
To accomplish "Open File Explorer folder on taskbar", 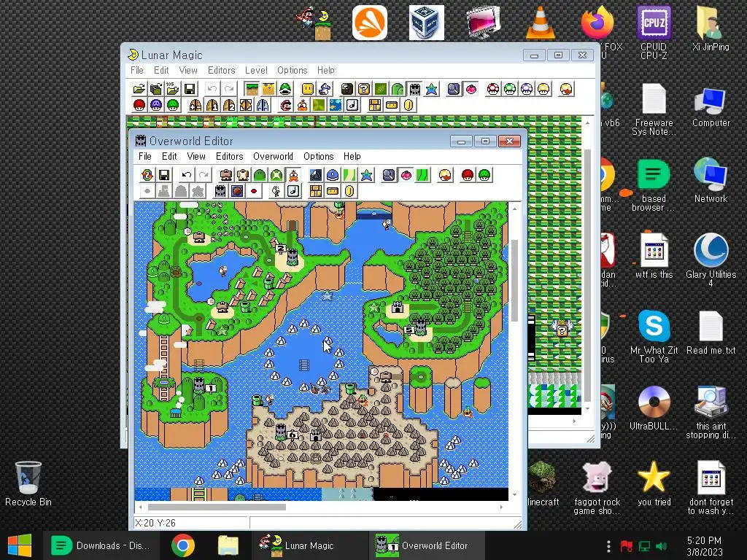I will [x=228, y=545].
